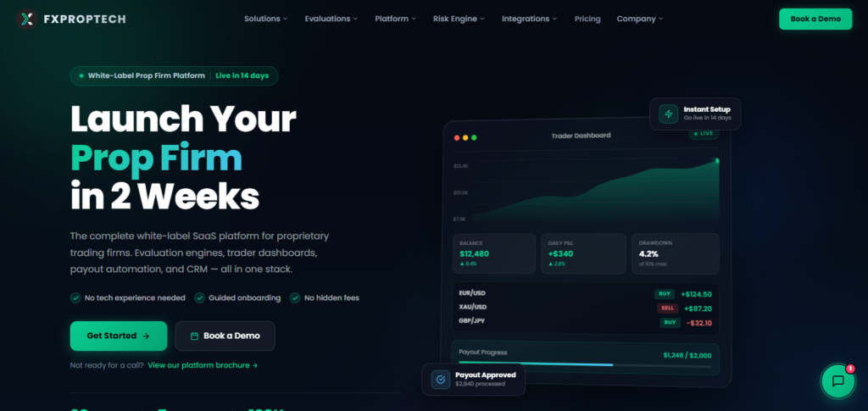Open the Platform dropdown menu
Viewport: 868px width, 411px height.
tap(396, 19)
